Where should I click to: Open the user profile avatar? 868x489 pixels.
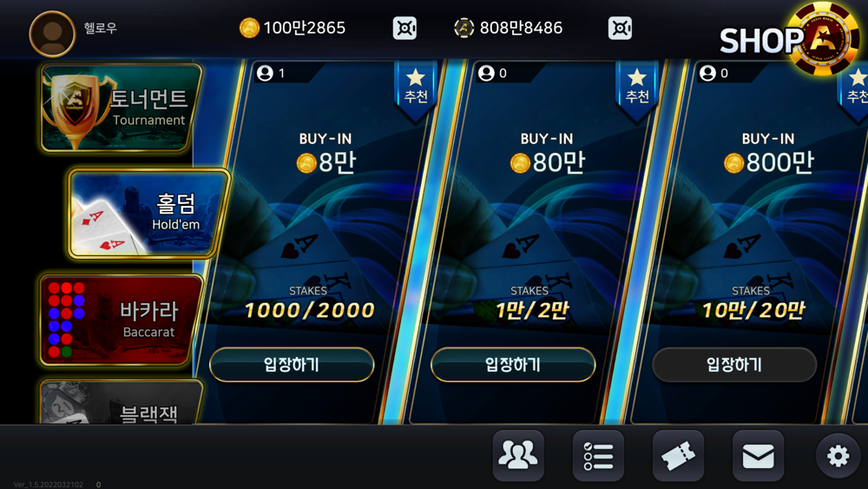click(52, 34)
